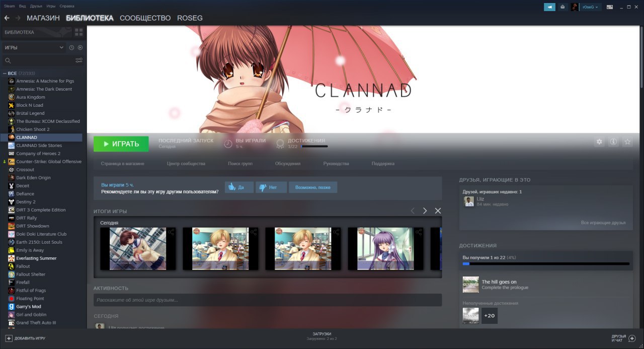Collapse the ВСЕ games list
Image resolution: width=644 pixels, height=349 pixels.
tap(5, 74)
